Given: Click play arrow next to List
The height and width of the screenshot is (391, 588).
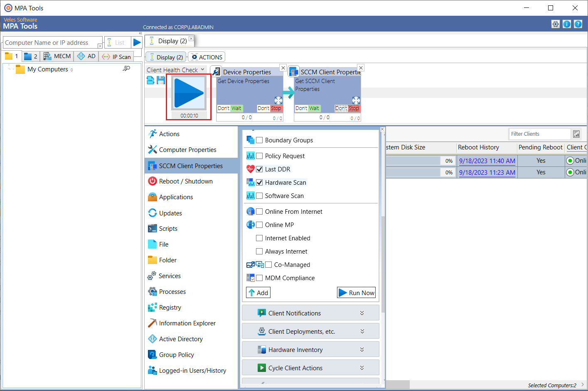Looking at the screenshot, I should point(137,42).
